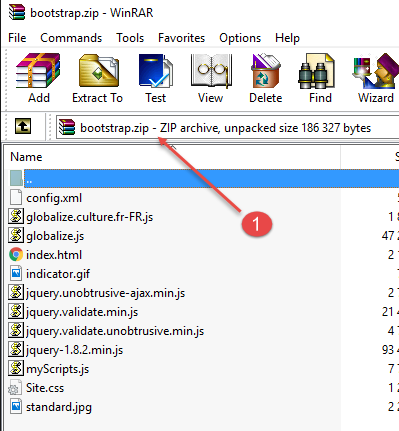Click the script icon beside globalize.js
The width and height of the screenshot is (399, 431).
pos(16,236)
